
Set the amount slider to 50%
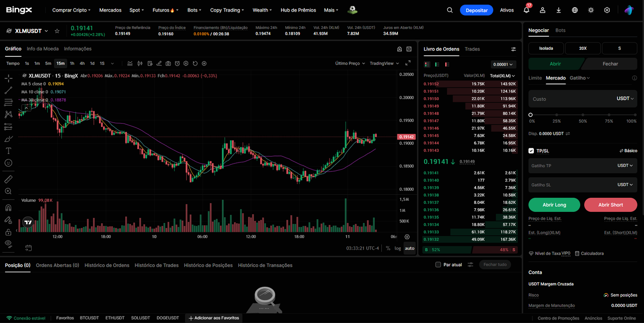pyautogui.click(x=583, y=115)
